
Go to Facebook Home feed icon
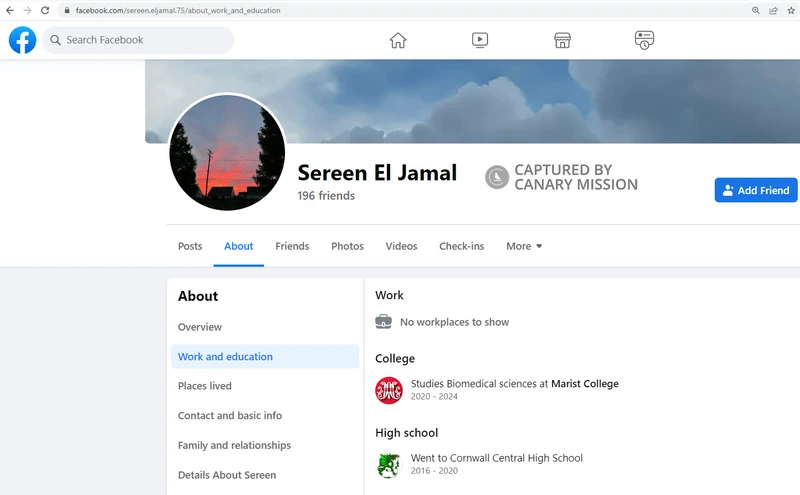(x=398, y=40)
